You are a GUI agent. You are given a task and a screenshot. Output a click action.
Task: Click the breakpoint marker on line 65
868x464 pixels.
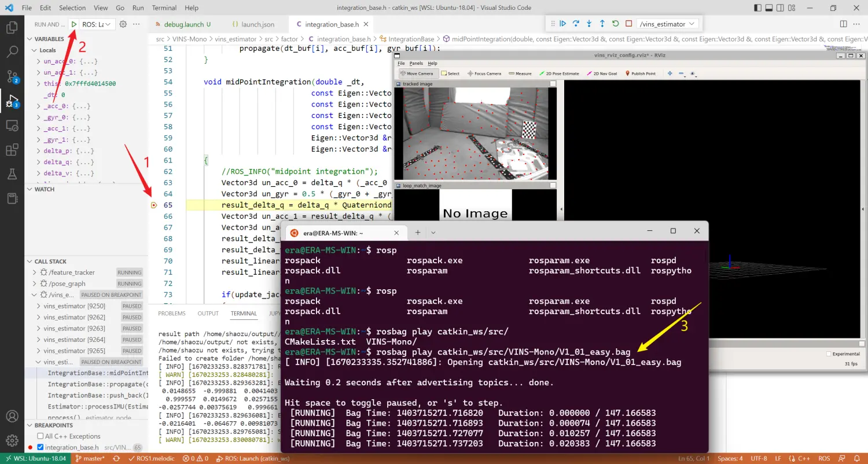click(154, 205)
